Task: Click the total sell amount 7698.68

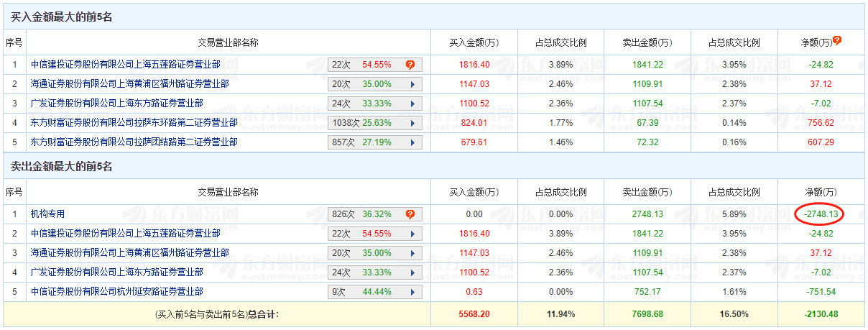Action: pos(647,314)
